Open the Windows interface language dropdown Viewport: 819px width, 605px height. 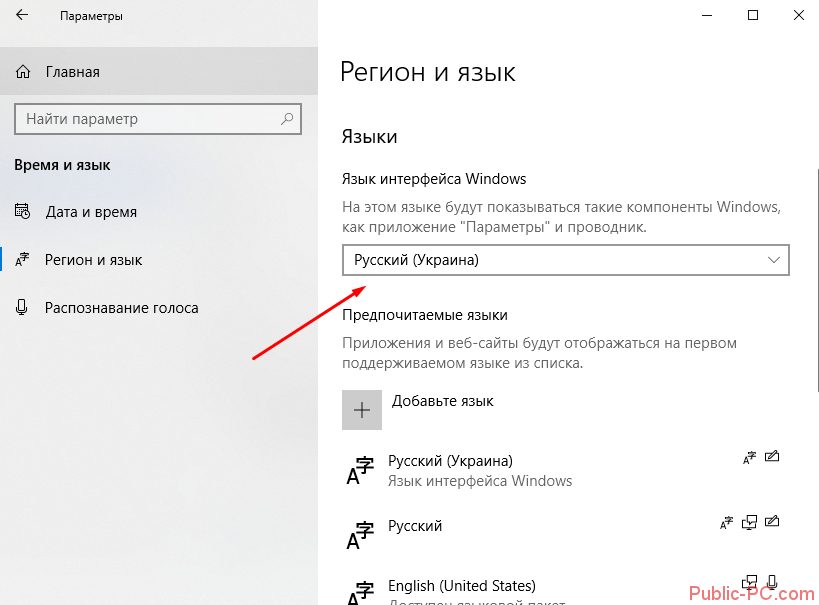pyautogui.click(x=566, y=260)
